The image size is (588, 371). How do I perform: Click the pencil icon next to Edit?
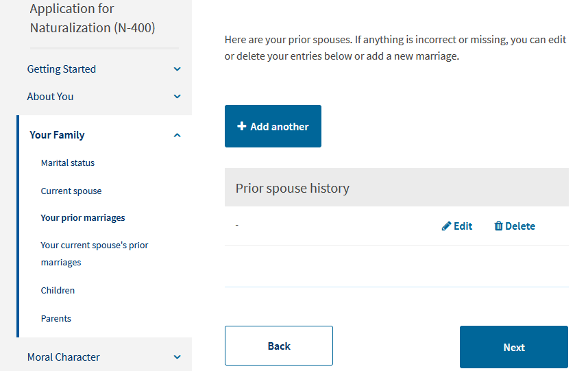446,226
